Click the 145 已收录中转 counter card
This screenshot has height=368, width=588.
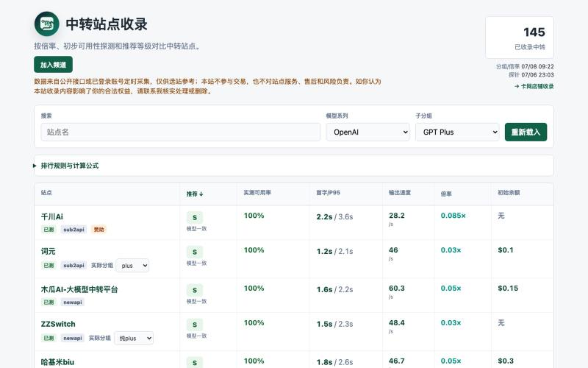click(x=520, y=38)
